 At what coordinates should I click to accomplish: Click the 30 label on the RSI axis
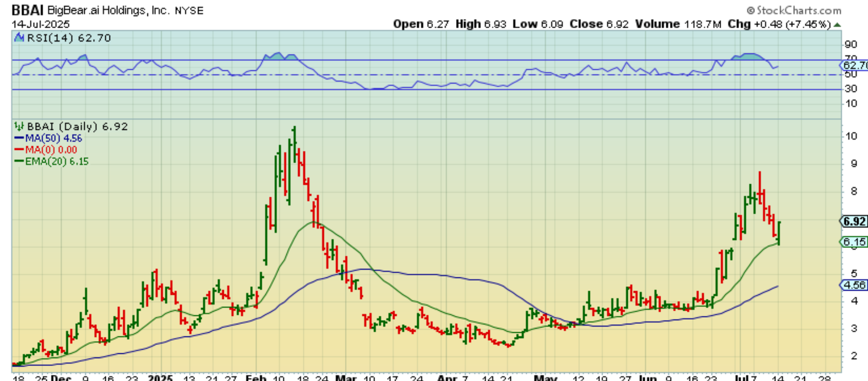pos(851,89)
